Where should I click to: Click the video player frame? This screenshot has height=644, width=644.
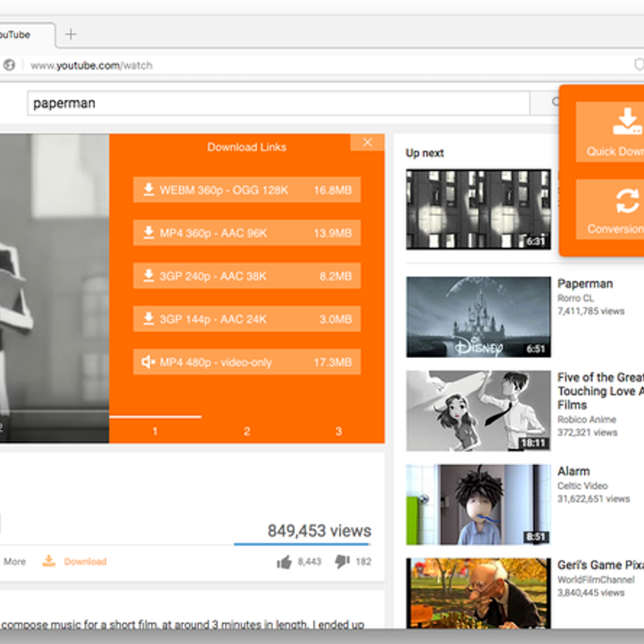tap(54, 288)
